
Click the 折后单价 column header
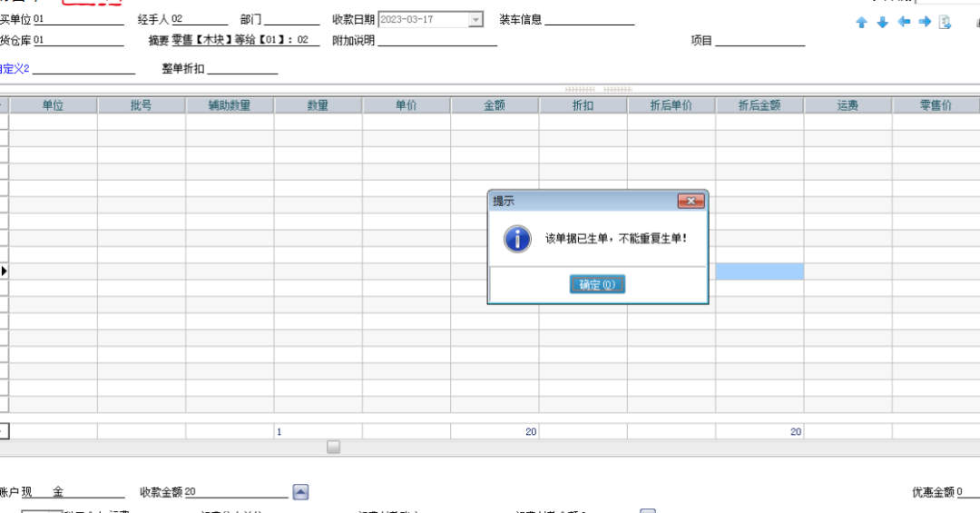pos(671,105)
